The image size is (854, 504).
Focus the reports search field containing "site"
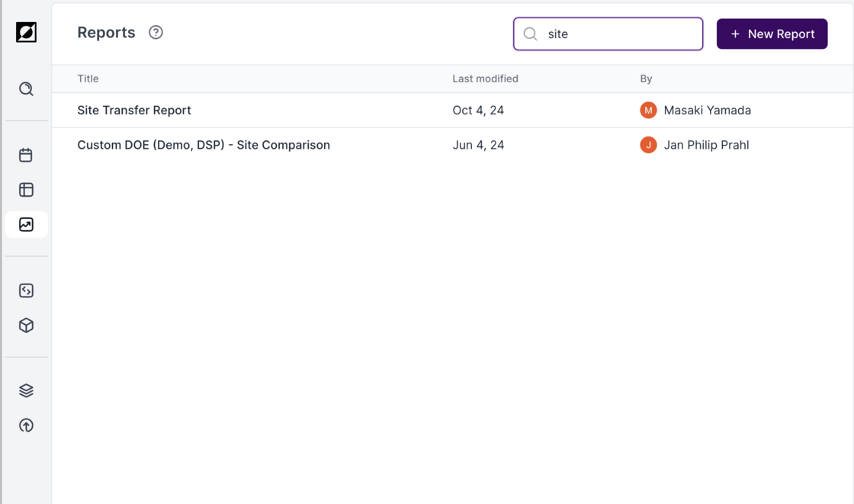pos(618,34)
